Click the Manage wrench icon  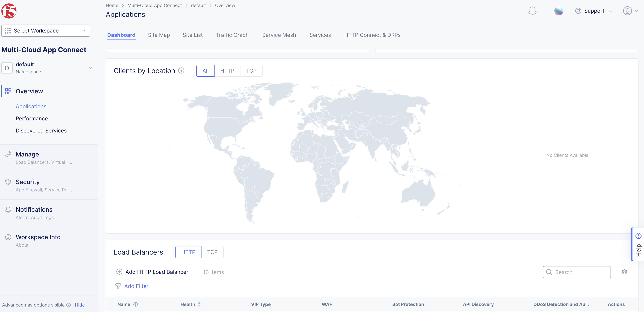coord(8,154)
